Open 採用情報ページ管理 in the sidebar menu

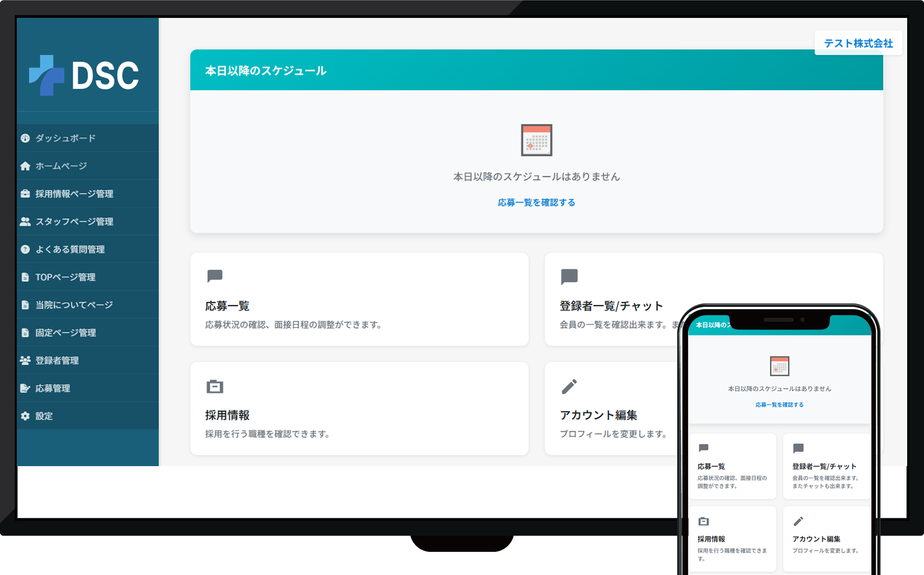pyautogui.click(x=87, y=194)
